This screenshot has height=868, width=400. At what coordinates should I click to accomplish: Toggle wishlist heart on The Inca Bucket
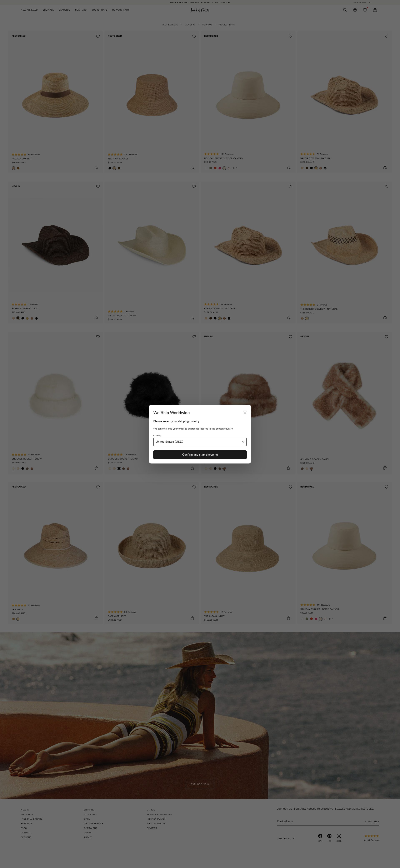(x=194, y=36)
